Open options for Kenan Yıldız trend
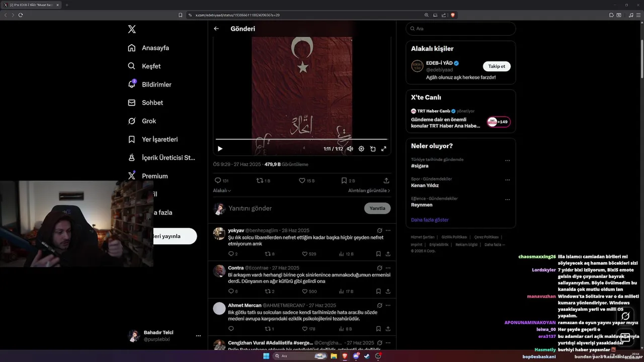The height and width of the screenshot is (362, 644). tap(507, 180)
